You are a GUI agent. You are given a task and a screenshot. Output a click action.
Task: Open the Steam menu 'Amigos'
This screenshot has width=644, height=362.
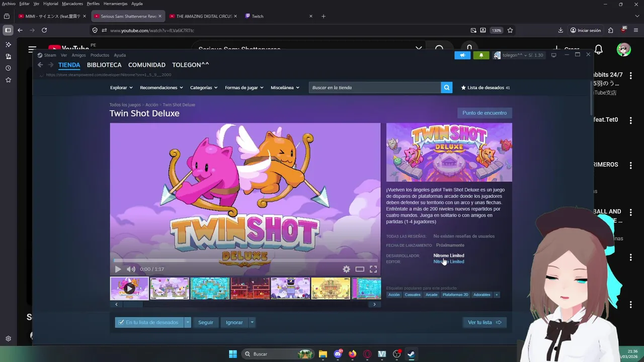[78, 55]
